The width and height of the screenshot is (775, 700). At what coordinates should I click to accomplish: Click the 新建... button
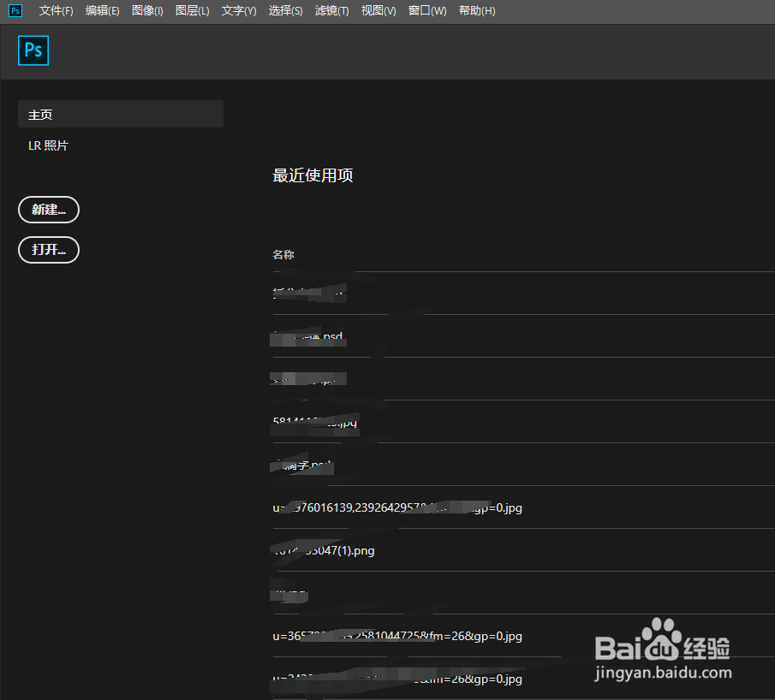coord(49,210)
